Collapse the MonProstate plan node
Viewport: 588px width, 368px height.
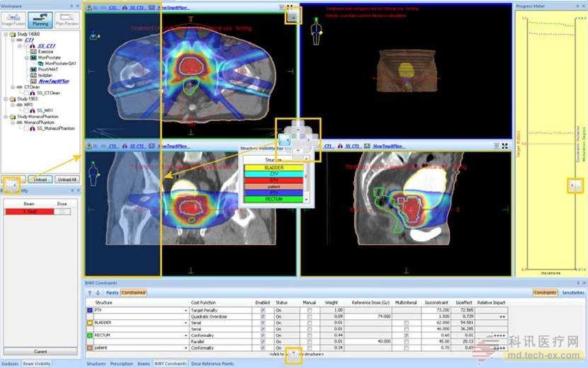click(27, 58)
